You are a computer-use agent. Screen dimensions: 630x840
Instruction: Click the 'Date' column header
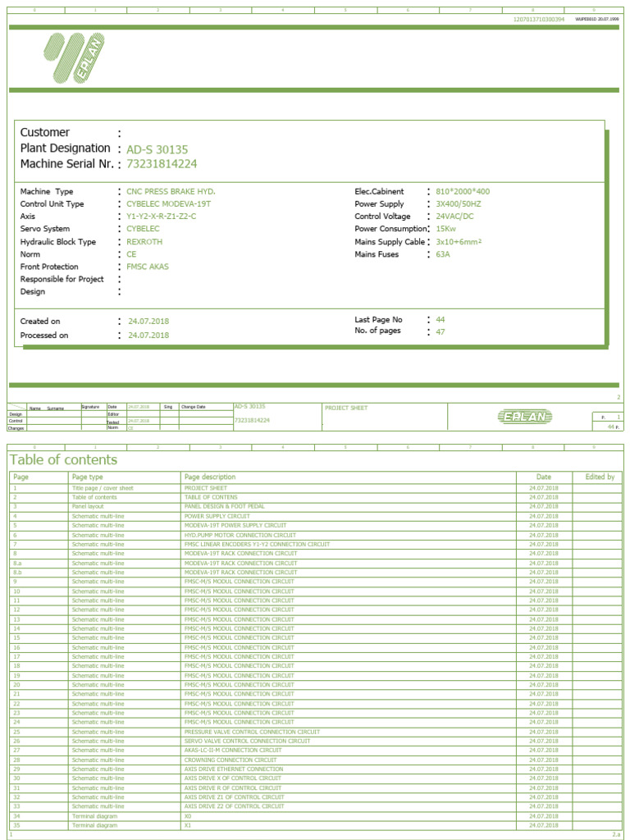pos(544,477)
